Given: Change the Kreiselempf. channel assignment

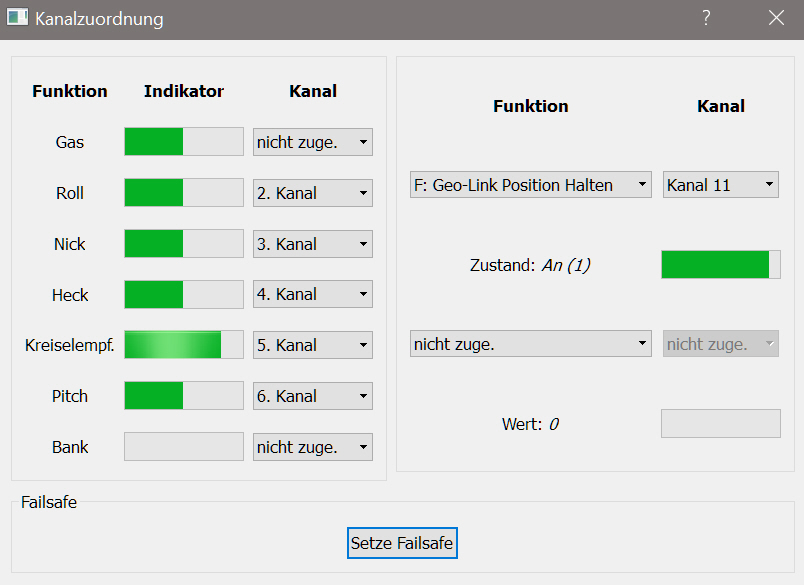Looking at the screenshot, I should coord(312,345).
